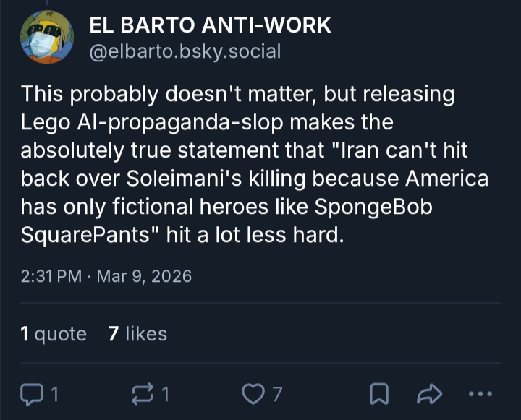Like the post with the heart icon

pyautogui.click(x=253, y=394)
